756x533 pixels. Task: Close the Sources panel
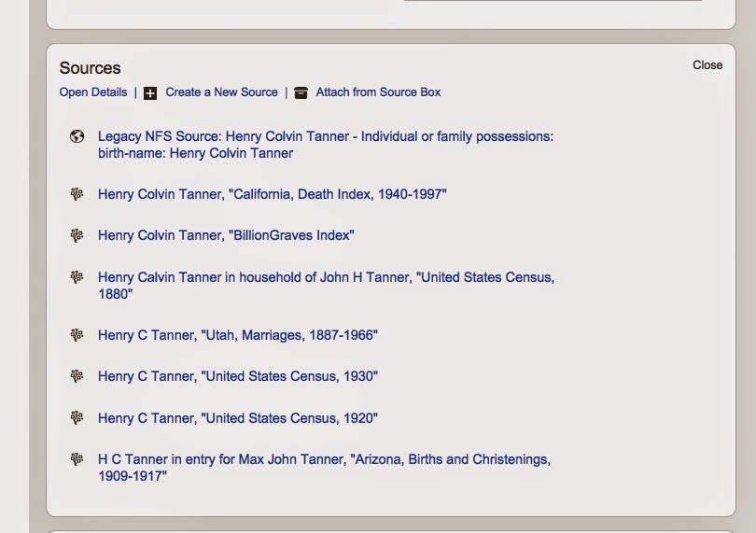(707, 65)
